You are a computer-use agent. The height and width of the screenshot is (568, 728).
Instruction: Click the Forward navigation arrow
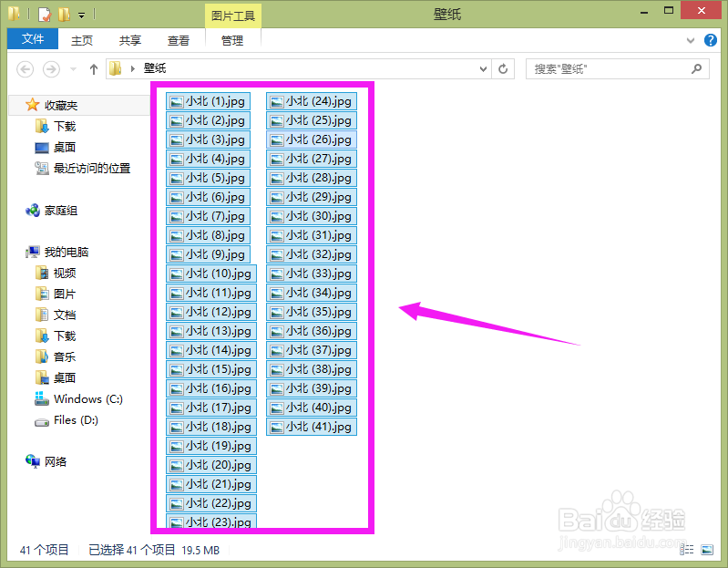[51, 69]
